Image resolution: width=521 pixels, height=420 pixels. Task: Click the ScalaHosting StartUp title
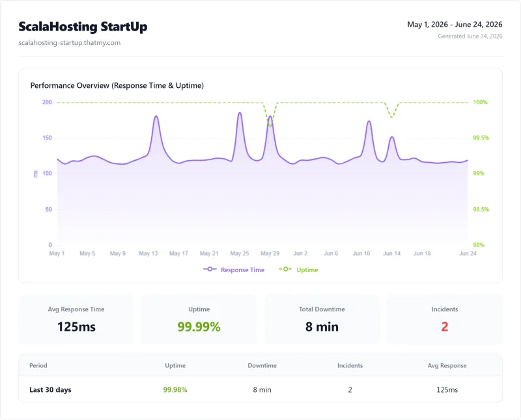pos(83,27)
